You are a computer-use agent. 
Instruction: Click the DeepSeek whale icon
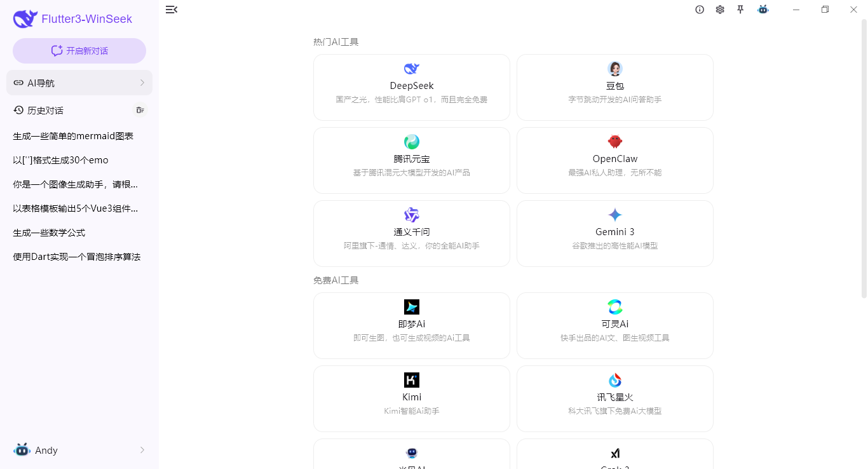[x=411, y=69]
